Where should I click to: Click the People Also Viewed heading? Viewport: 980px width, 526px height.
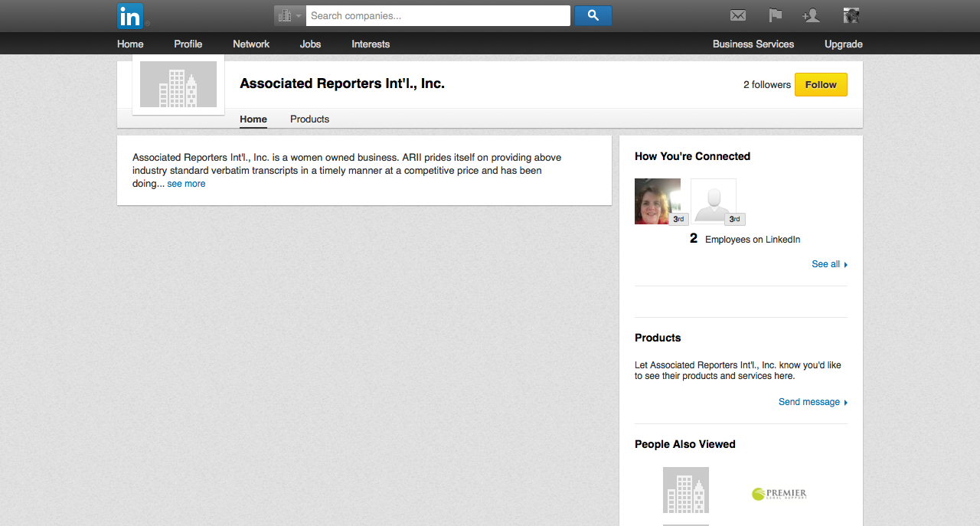685,444
